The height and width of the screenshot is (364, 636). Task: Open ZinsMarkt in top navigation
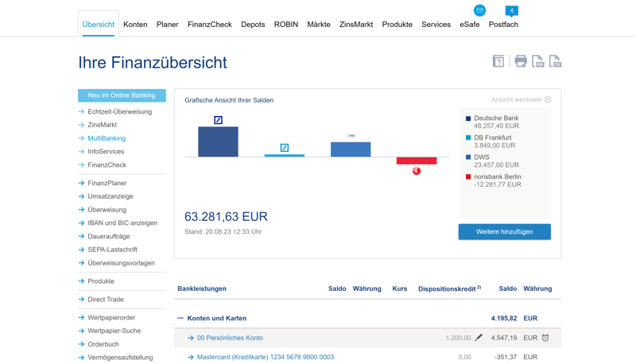point(356,25)
